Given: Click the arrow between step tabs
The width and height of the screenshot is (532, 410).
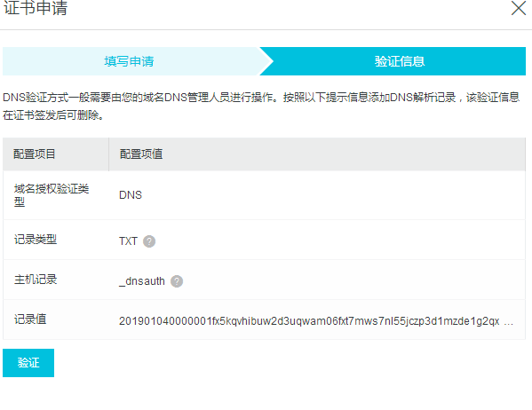Looking at the screenshot, I should [266, 61].
